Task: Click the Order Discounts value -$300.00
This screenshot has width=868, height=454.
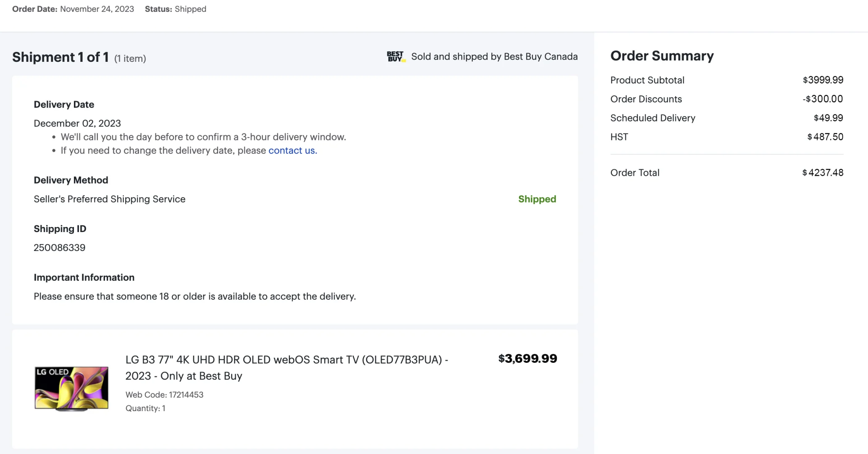Action: pos(822,99)
